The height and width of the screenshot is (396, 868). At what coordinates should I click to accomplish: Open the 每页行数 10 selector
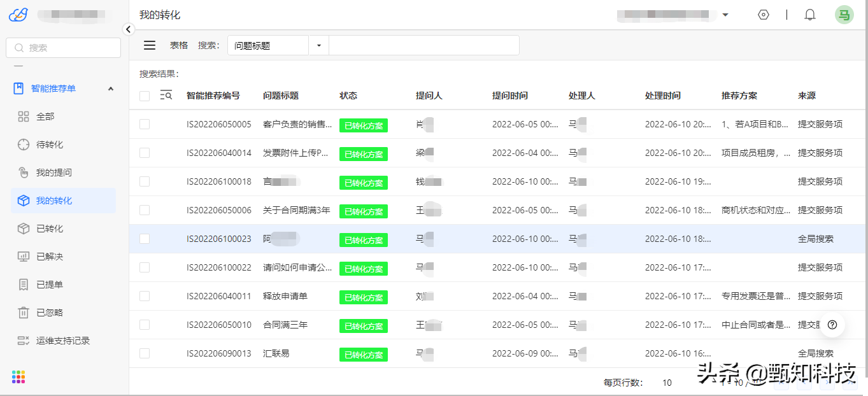pos(667,383)
